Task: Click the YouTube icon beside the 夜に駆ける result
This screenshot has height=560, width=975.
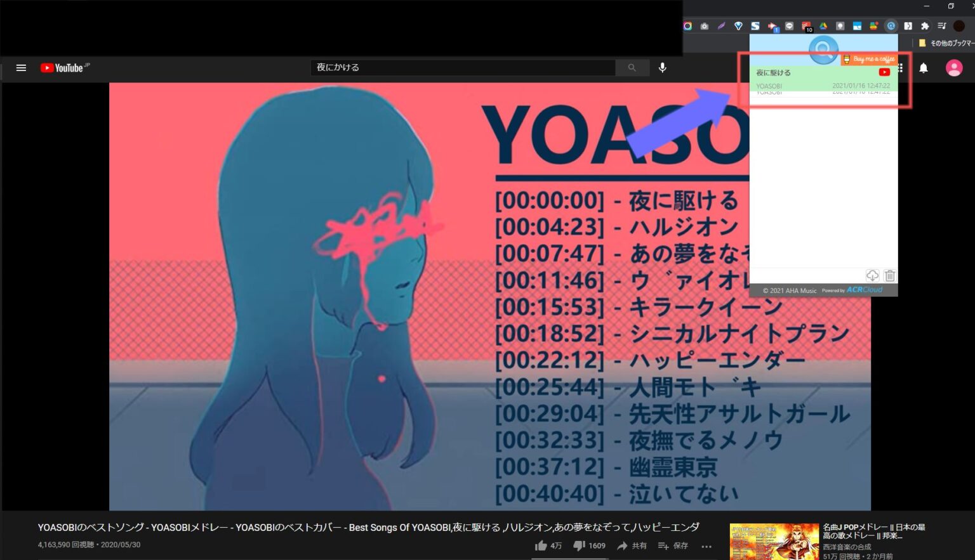Action: (x=884, y=72)
